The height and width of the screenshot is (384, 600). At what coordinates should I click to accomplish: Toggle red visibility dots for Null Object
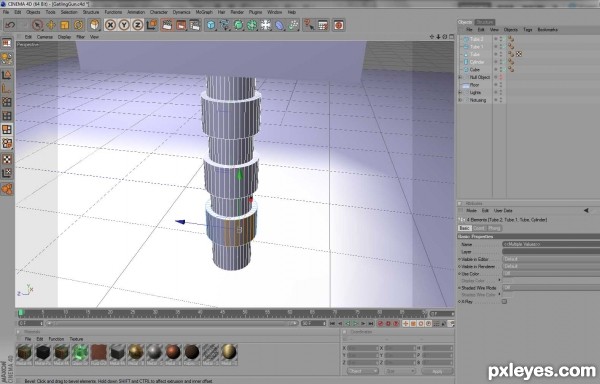(x=501, y=77)
